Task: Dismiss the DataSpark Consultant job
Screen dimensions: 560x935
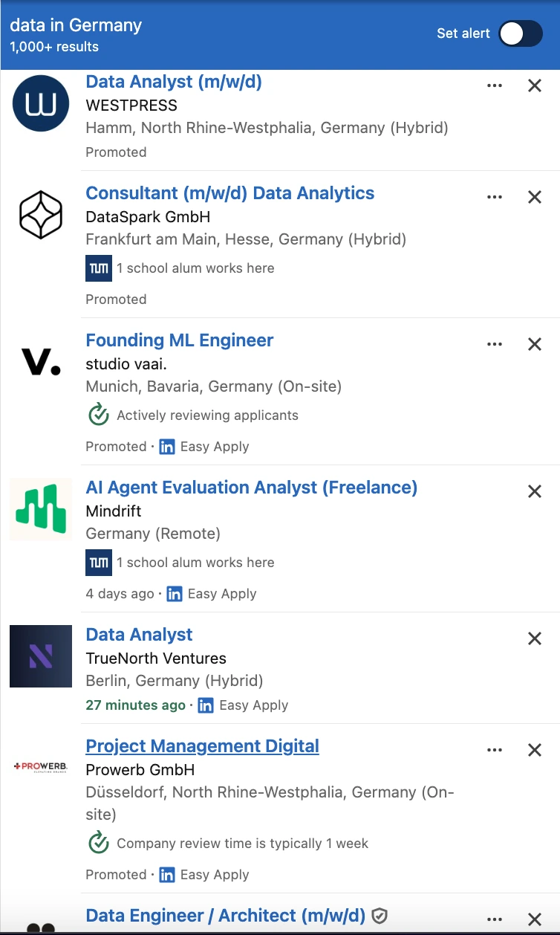Action: pos(534,197)
